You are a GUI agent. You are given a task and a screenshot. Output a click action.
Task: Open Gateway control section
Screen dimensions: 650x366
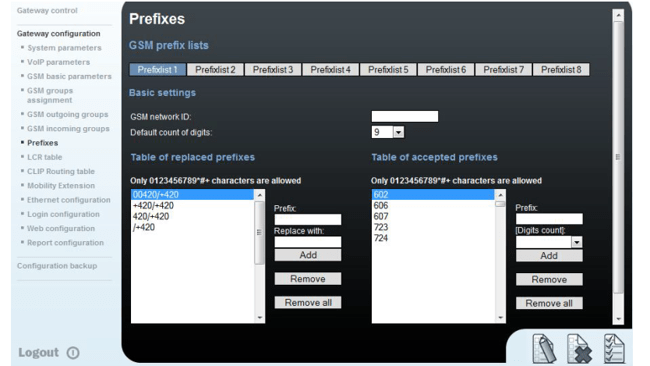click(47, 10)
